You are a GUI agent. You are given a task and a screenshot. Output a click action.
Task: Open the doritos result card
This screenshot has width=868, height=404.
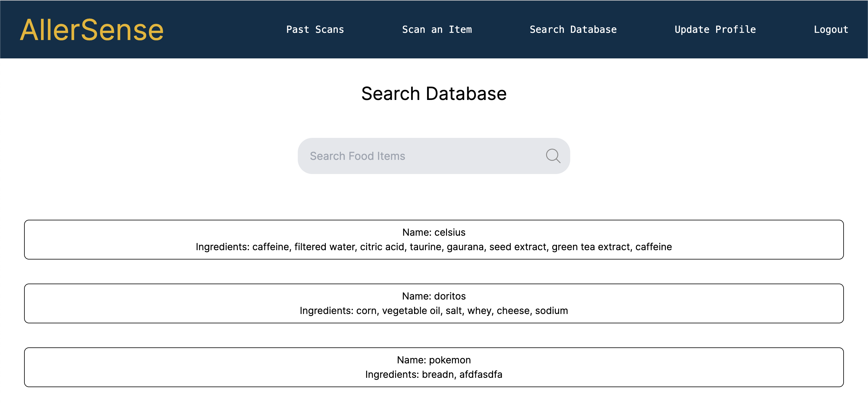101,303
